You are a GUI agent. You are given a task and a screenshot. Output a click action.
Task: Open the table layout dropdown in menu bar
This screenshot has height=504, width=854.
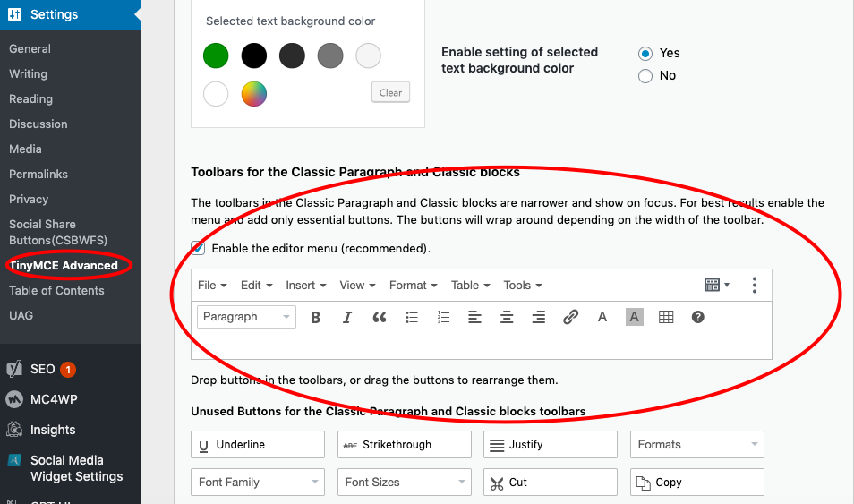(716, 285)
